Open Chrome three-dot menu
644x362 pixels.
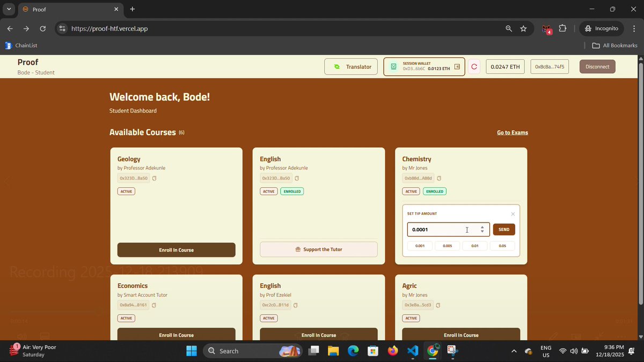[x=633, y=28]
